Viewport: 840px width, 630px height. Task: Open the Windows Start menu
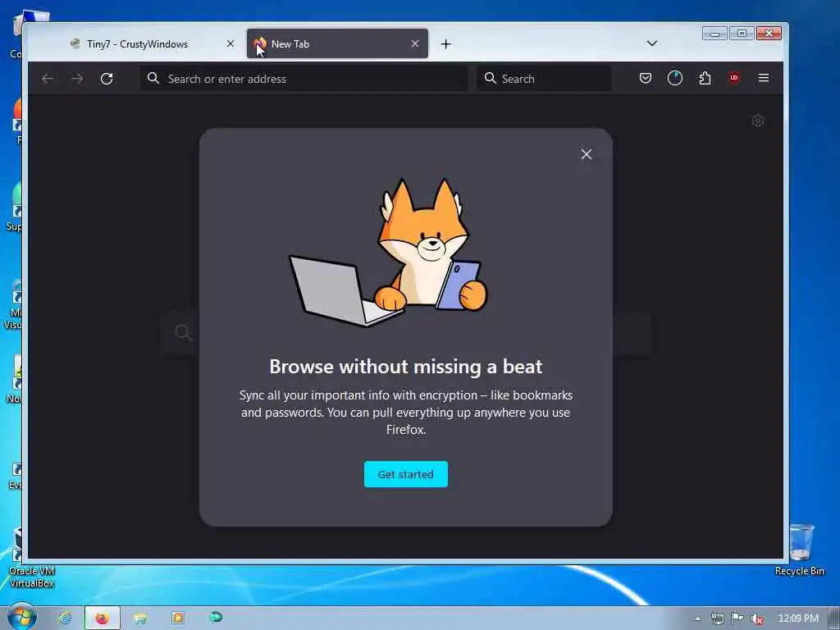pos(21,617)
